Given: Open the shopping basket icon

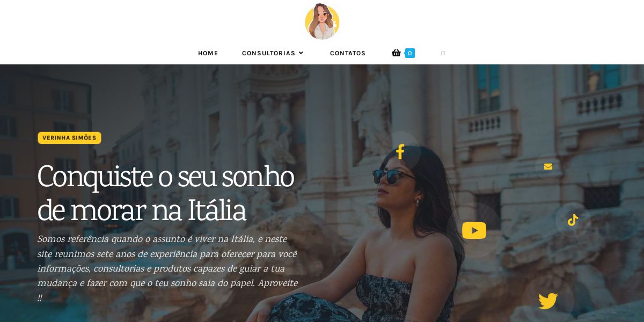Looking at the screenshot, I should click(x=396, y=53).
